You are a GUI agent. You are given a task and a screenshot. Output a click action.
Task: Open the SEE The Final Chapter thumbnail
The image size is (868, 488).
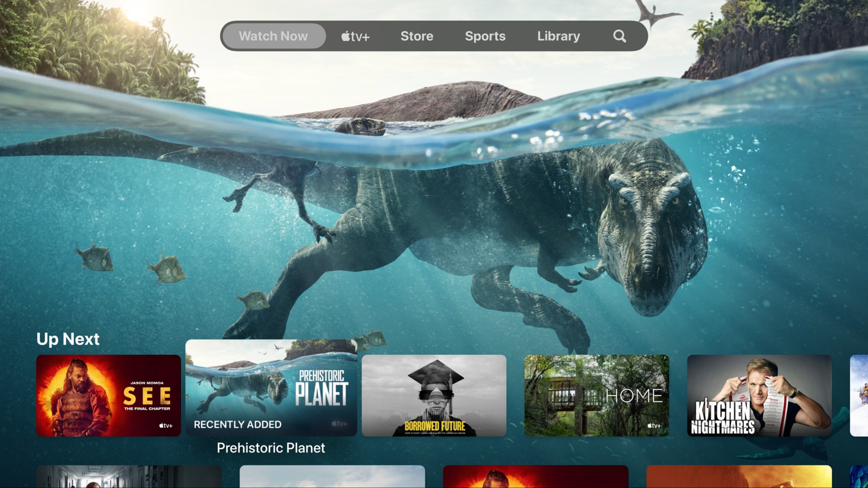[108, 395]
